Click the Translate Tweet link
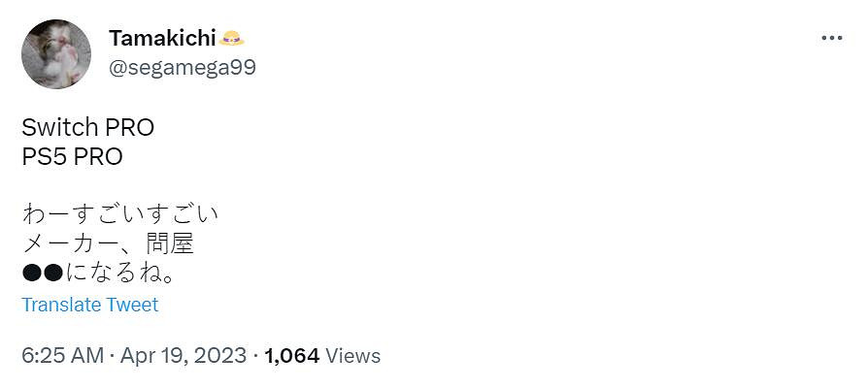 point(89,305)
